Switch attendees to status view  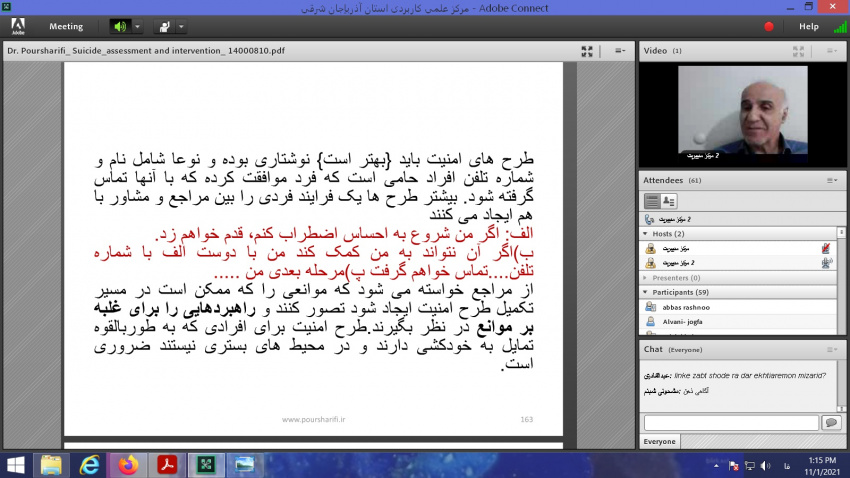[x=668, y=201]
